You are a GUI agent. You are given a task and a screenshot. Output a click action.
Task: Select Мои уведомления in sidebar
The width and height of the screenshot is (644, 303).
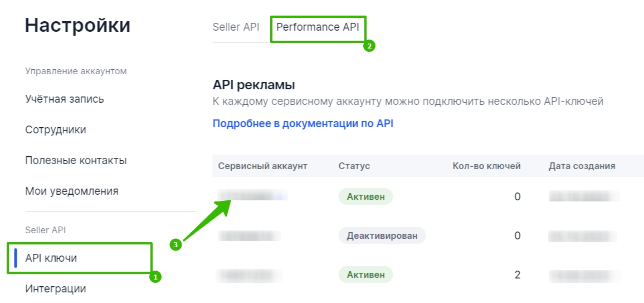[72, 191]
